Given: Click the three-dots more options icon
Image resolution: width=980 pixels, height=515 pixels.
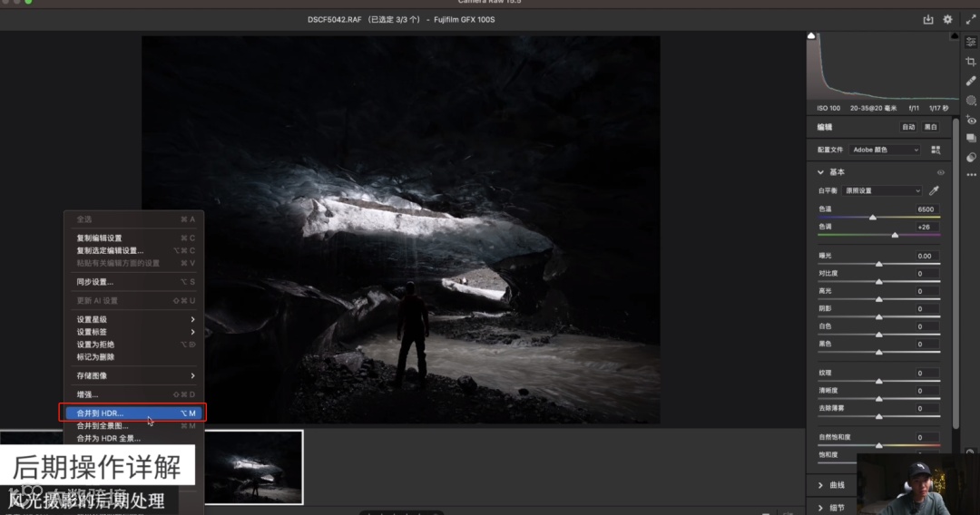Looking at the screenshot, I should (971, 174).
